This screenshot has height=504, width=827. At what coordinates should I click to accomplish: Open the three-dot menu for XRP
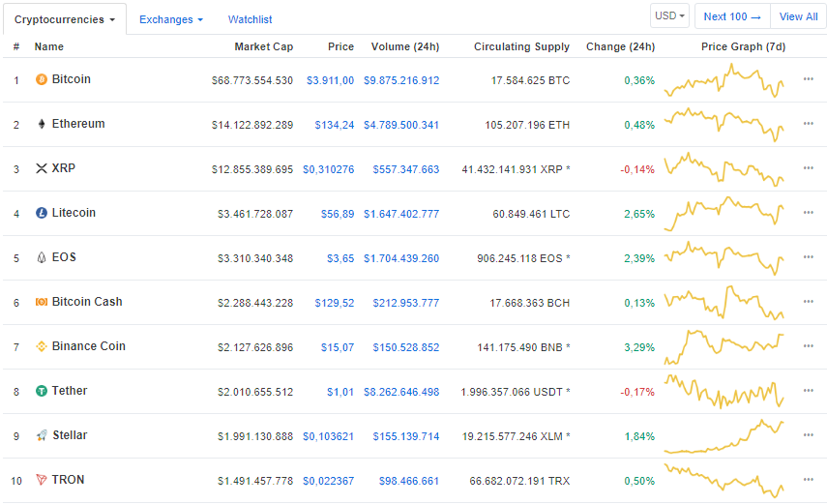click(x=809, y=167)
